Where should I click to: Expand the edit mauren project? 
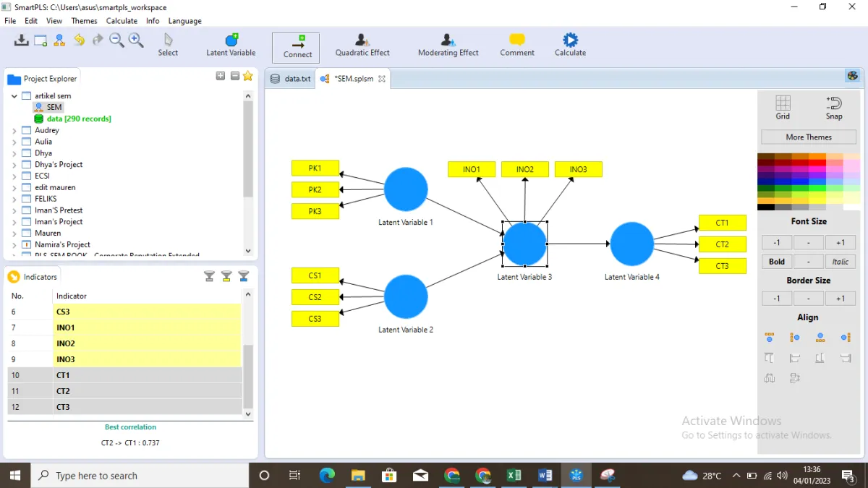(x=14, y=187)
